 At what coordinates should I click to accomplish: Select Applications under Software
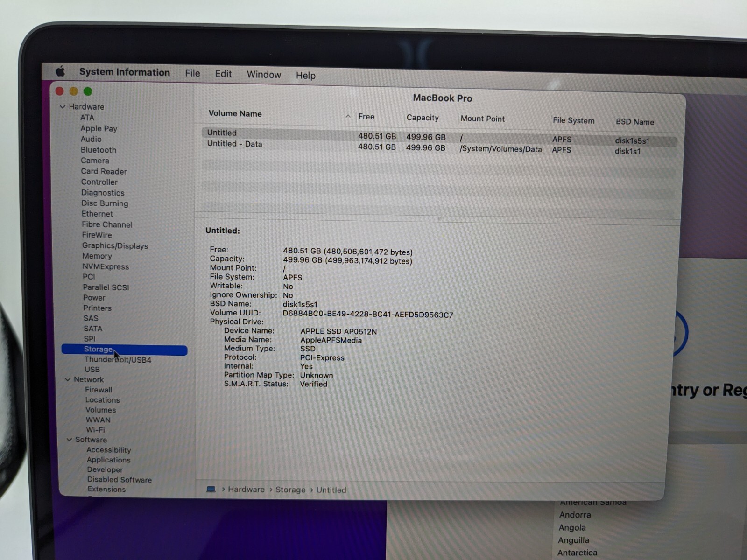pyautogui.click(x=108, y=460)
